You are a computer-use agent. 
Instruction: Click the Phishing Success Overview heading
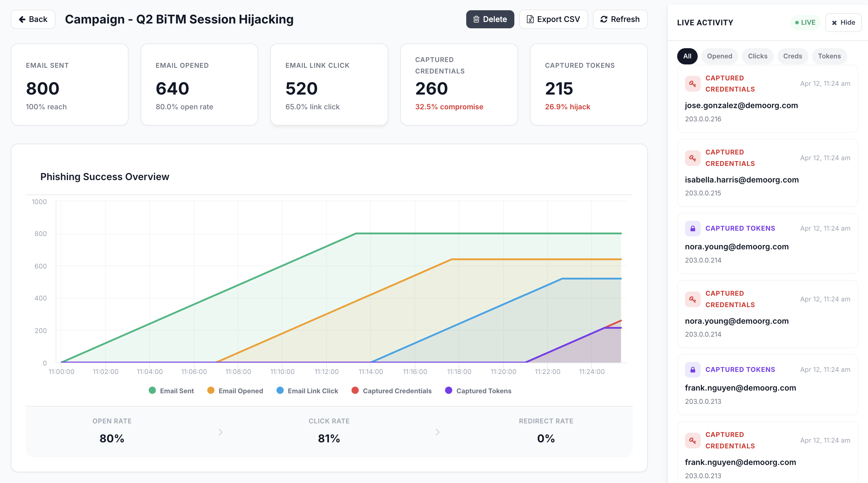tap(105, 177)
